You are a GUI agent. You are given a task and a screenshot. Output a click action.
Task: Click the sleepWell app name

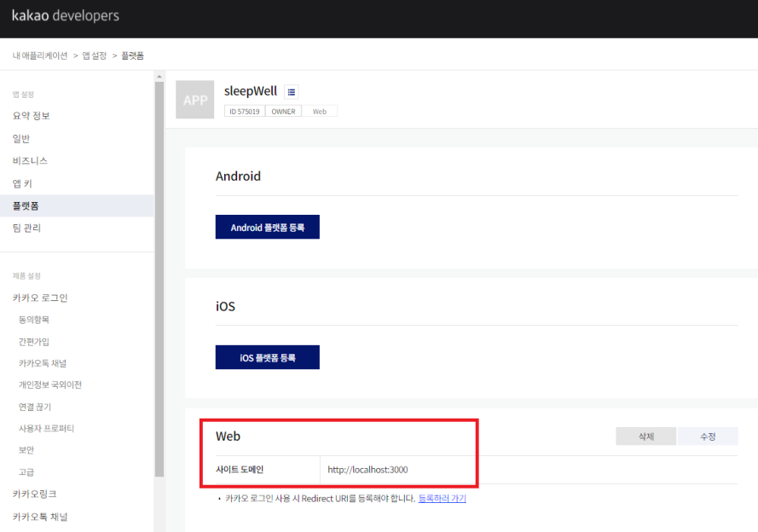pos(251,91)
